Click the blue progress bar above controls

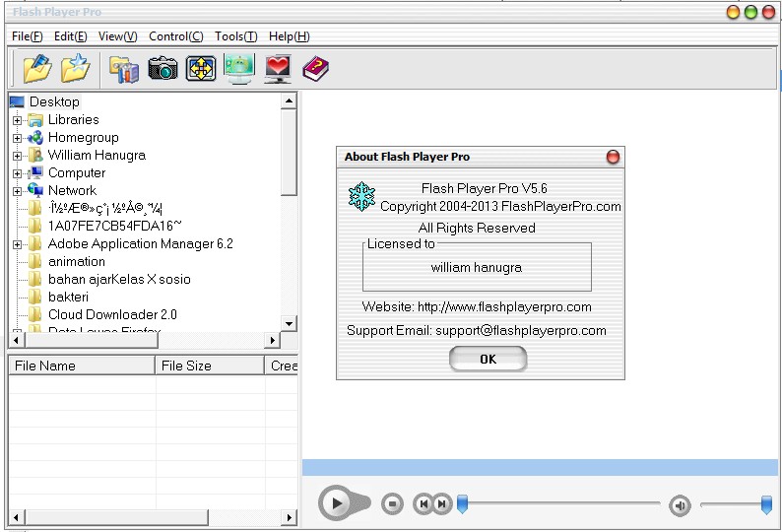pos(540,468)
